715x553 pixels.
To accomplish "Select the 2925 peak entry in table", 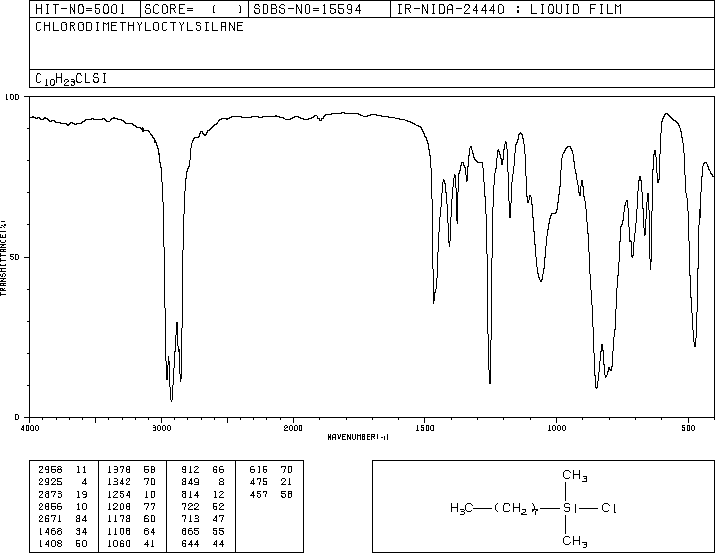I will click(63, 482).
